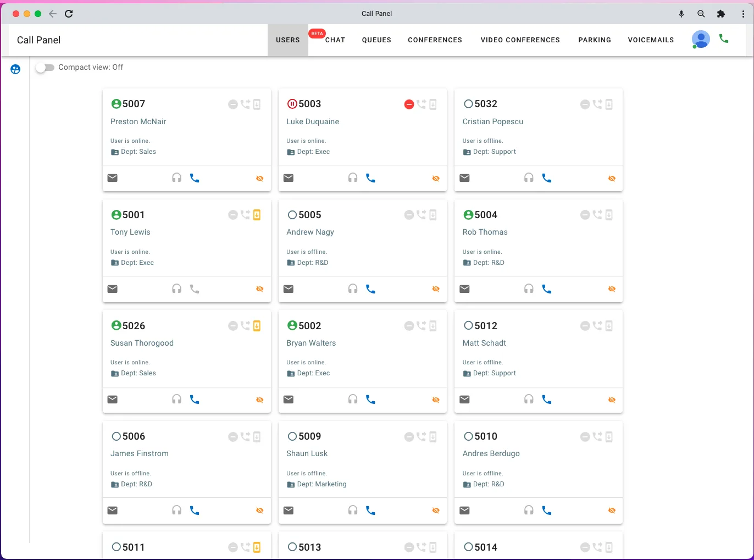754x560 pixels.
Task: Open the CONFERENCES tab
Action: (x=435, y=40)
